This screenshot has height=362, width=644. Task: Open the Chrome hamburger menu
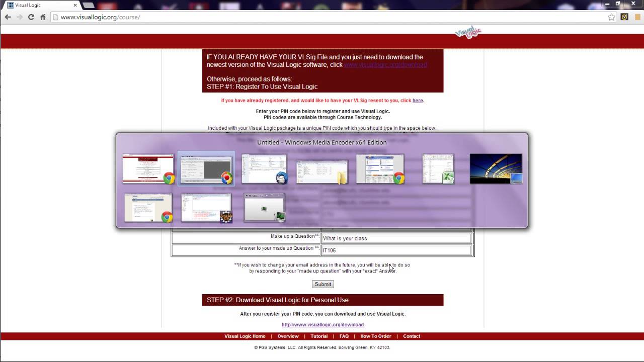tap(637, 17)
